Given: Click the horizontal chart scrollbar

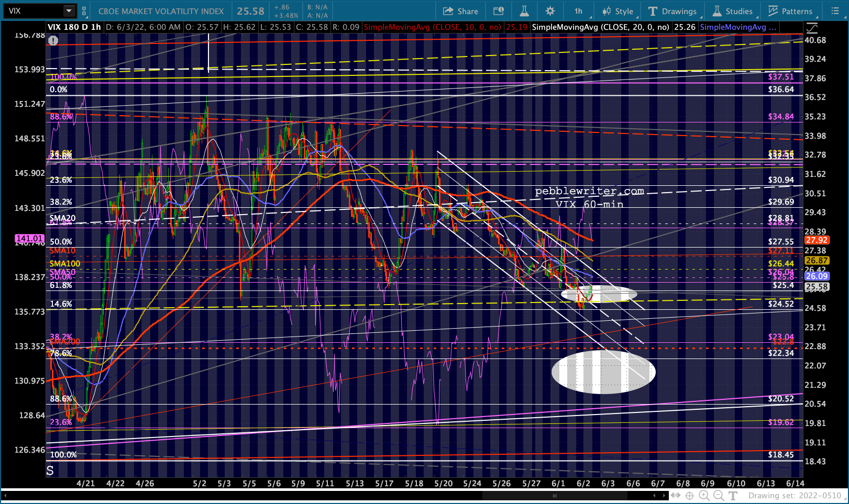Looking at the screenshot, I should point(555,495).
